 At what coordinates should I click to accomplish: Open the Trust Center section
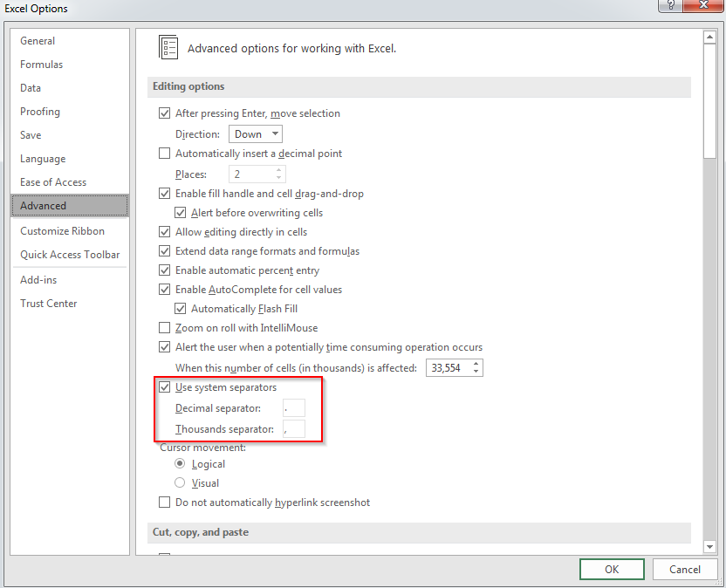(x=49, y=304)
